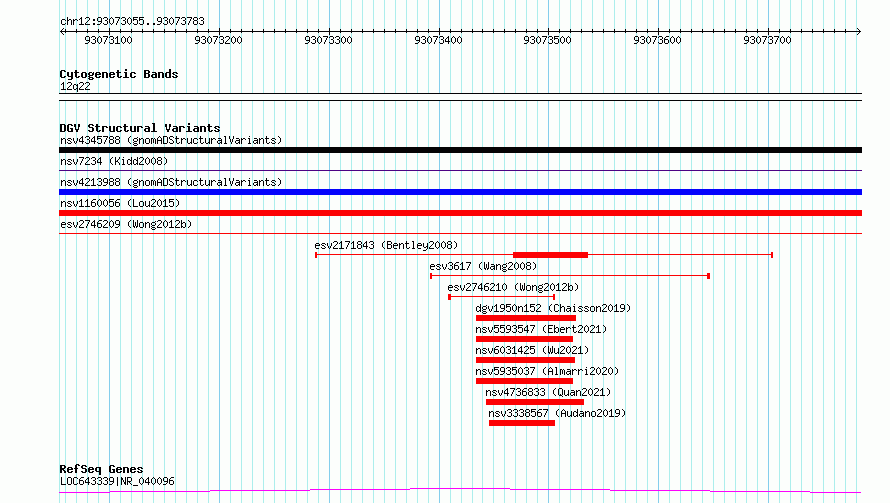
Task: Click the red bar under nsv6031425
Action: pos(525,360)
